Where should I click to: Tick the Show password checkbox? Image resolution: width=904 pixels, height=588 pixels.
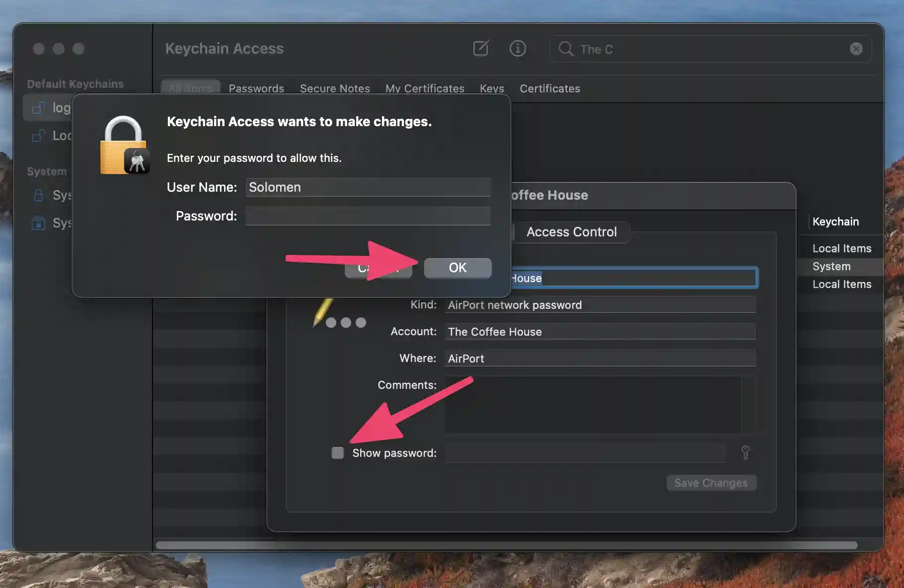point(338,453)
